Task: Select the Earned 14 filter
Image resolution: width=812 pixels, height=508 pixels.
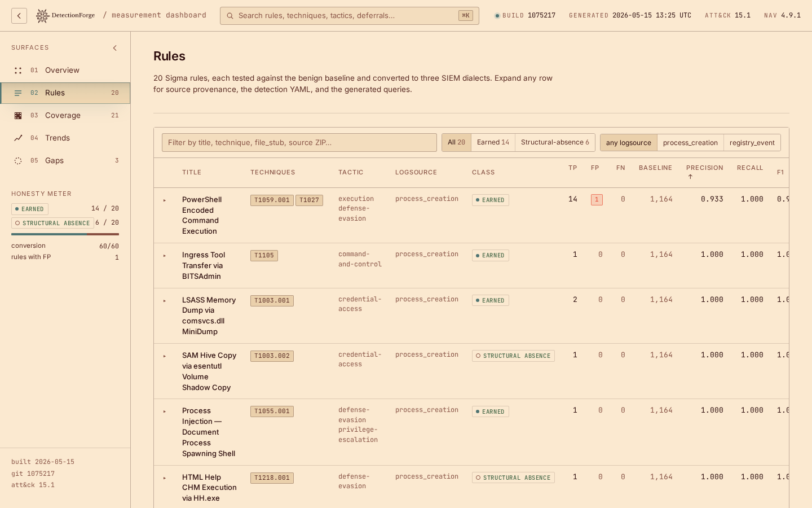Action: pyautogui.click(x=493, y=142)
